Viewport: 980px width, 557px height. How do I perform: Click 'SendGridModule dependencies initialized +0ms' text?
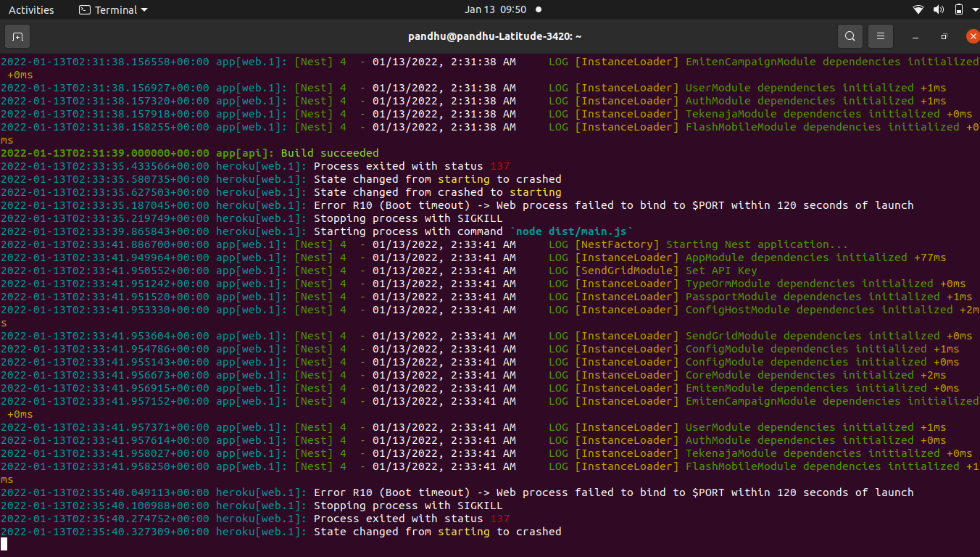[829, 336]
